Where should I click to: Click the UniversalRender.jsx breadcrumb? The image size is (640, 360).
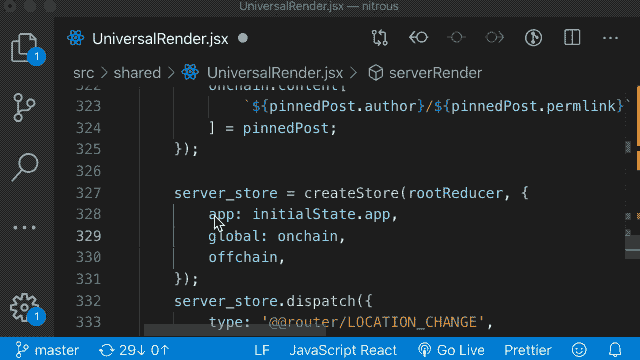coord(275,73)
